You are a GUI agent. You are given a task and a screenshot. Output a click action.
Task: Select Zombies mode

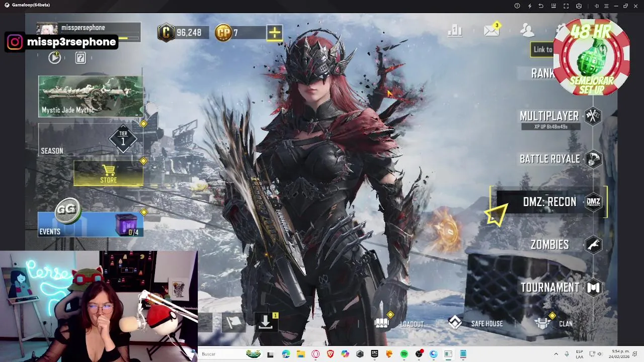pos(549,245)
